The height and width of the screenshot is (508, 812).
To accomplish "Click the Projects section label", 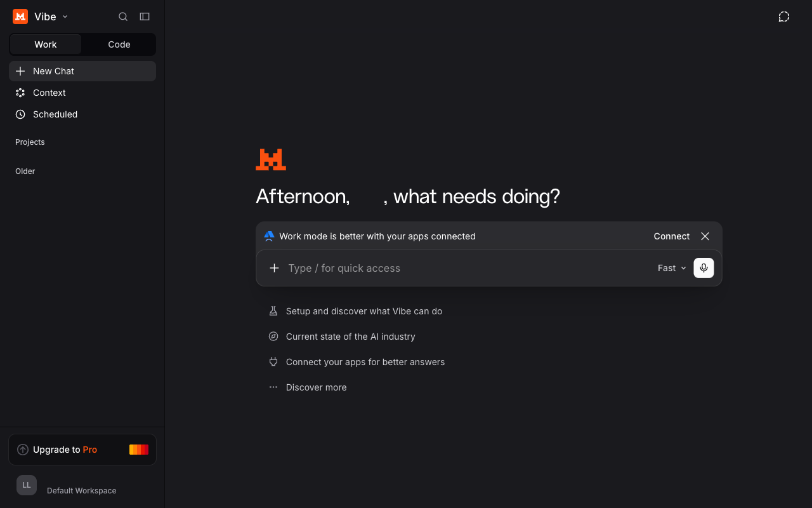I will coord(30,142).
